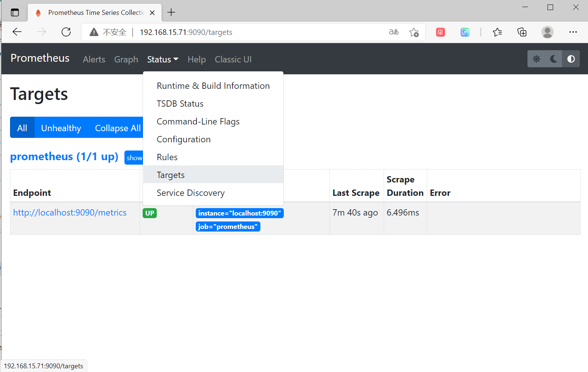The width and height of the screenshot is (588, 372).
Task: Click the Scrape Duration column header
Action: (x=405, y=186)
